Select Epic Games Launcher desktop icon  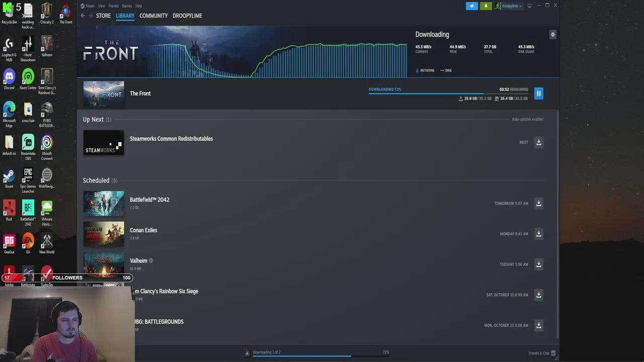point(28,180)
